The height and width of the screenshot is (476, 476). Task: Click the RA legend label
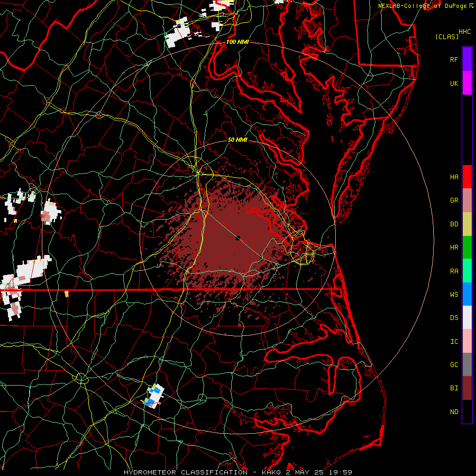pos(454,271)
